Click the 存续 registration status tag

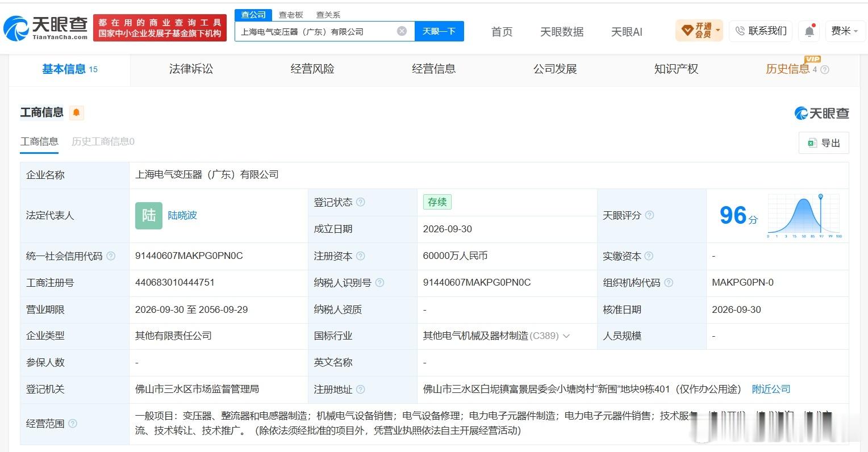[437, 202]
